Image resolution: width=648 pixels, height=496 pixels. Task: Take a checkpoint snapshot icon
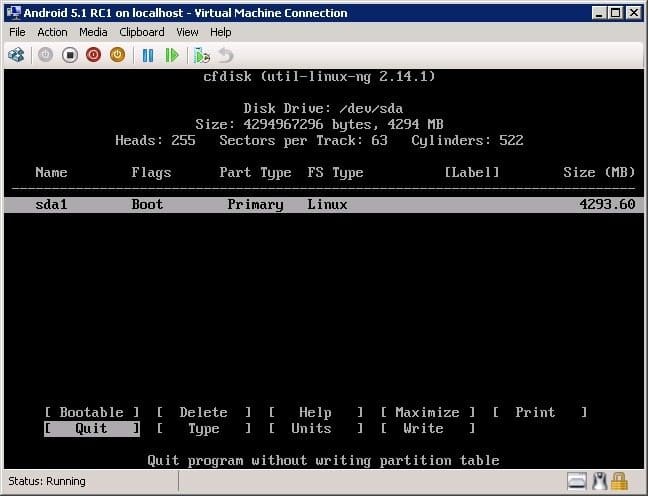coord(202,55)
